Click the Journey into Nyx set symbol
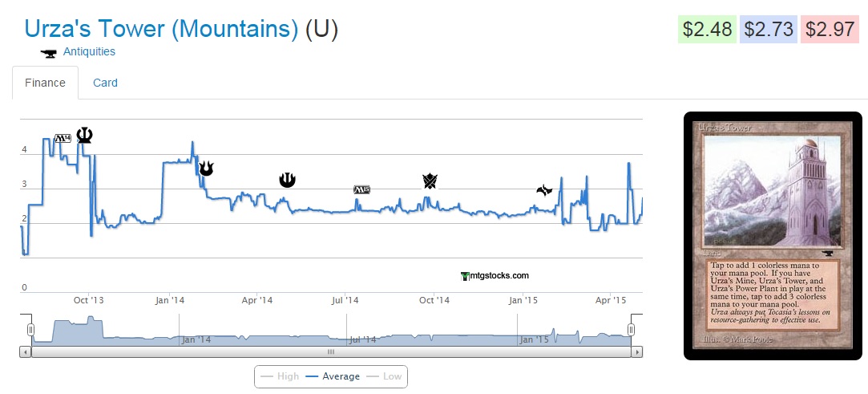This screenshot has height=394, width=868. (287, 180)
